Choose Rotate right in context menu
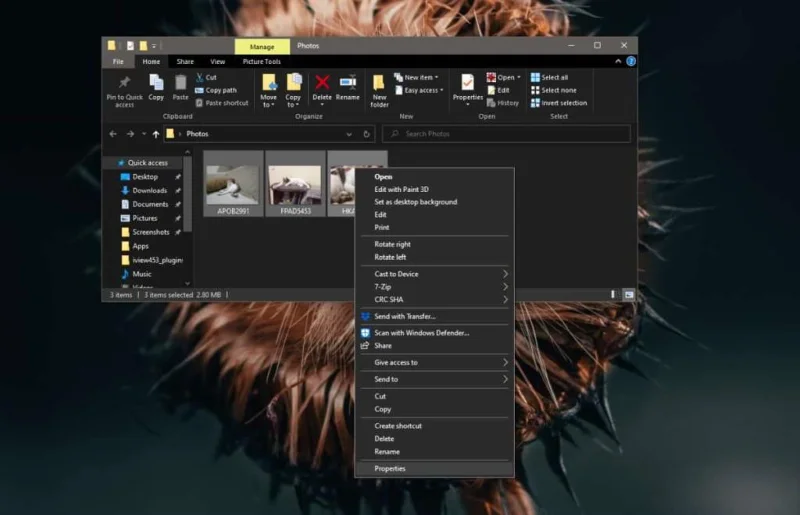800x515 pixels. tap(435, 244)
